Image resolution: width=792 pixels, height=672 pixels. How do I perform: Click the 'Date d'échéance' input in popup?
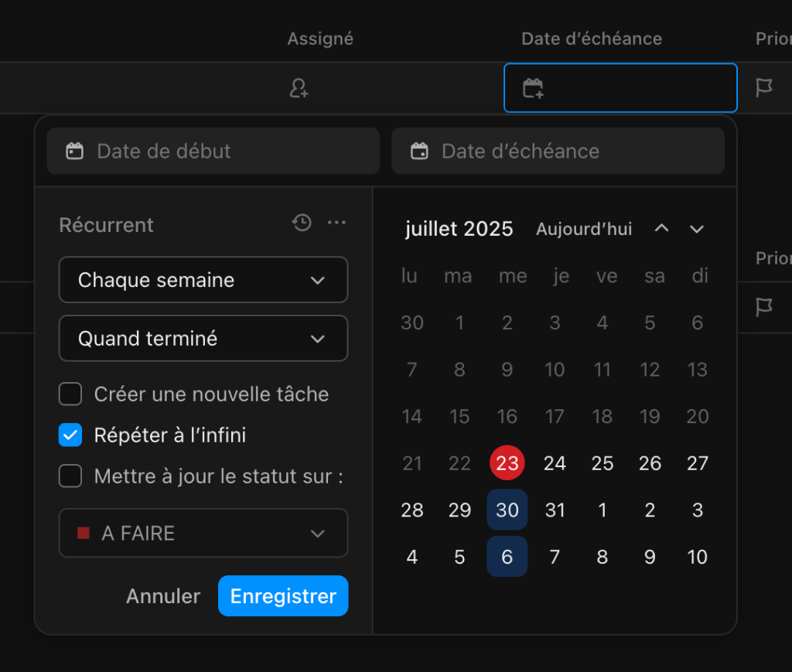[558, 151]
